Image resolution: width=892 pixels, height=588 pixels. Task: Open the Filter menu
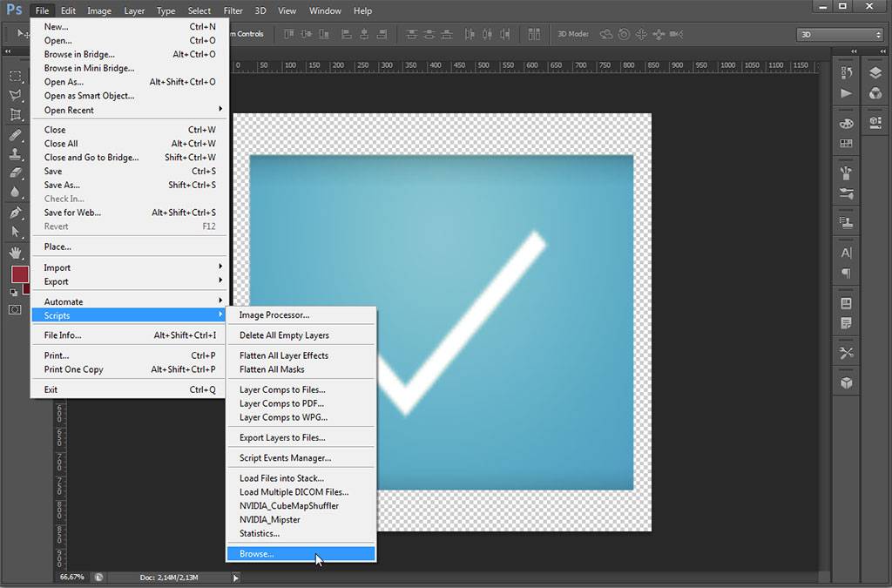click(233, 10)
